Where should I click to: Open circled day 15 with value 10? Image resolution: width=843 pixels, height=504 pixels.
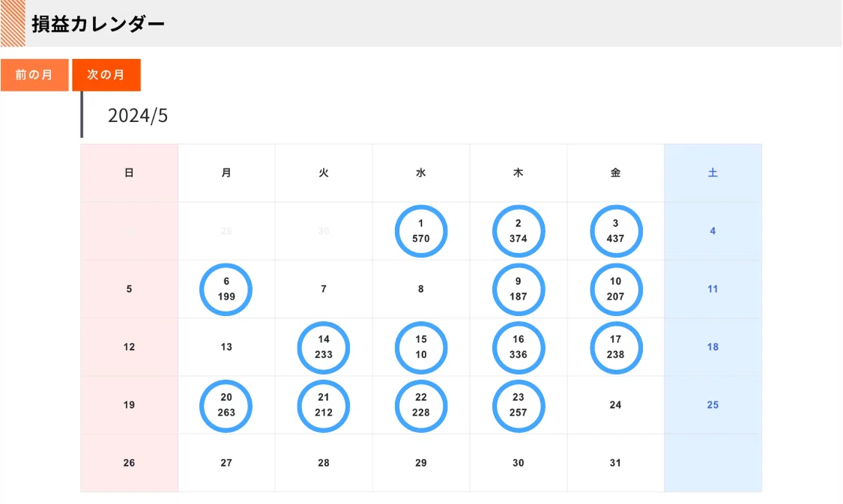point(421,347)
